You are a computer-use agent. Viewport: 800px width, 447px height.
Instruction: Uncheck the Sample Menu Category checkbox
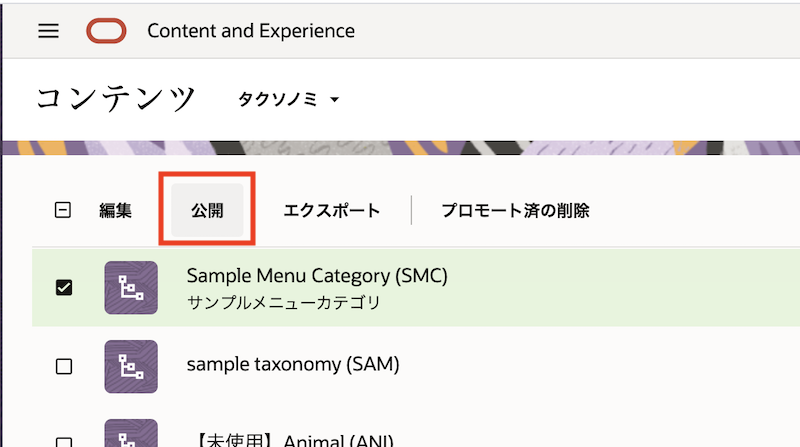[x=64, y=288]
